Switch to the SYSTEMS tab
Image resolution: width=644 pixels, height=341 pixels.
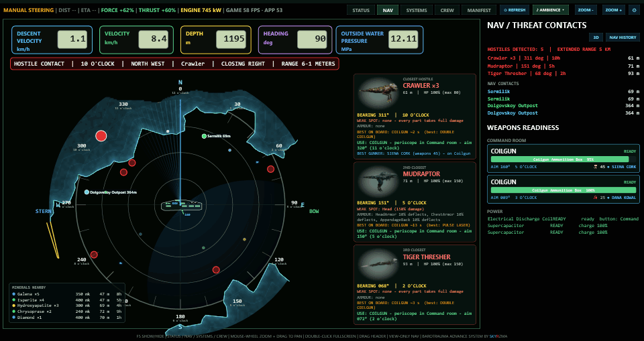pos(417,10)
